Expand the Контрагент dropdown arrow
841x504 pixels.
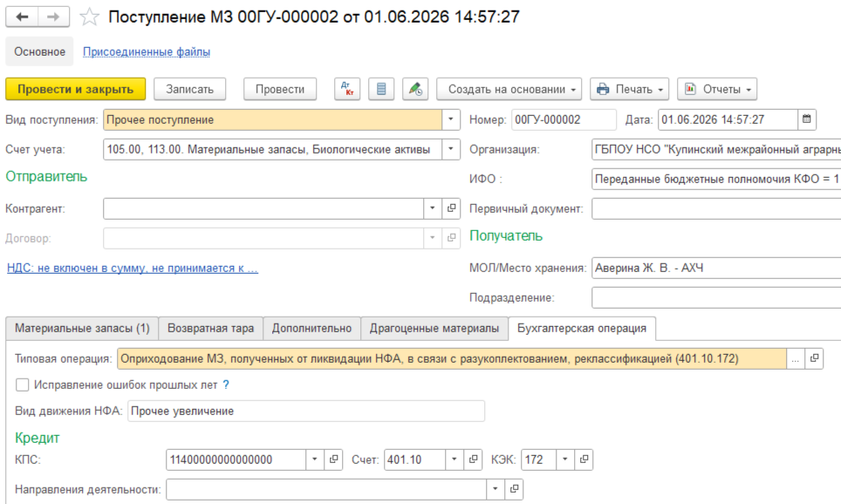coord(433,208)
